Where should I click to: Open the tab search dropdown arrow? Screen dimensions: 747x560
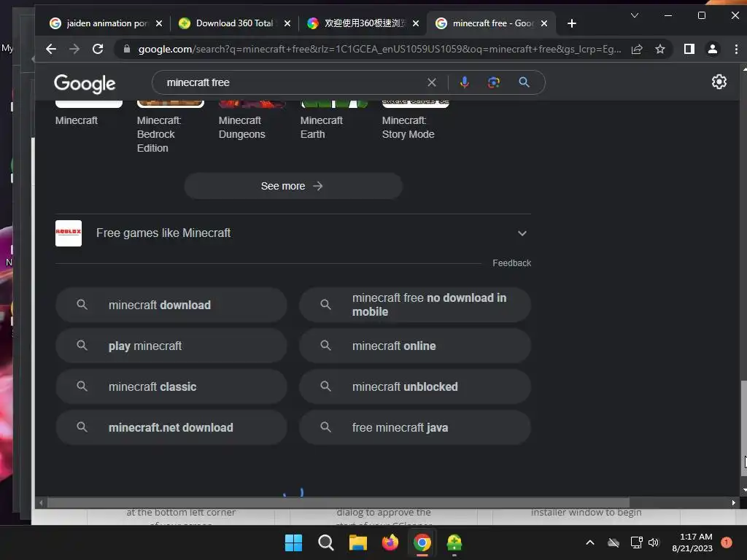pos(635,15)
